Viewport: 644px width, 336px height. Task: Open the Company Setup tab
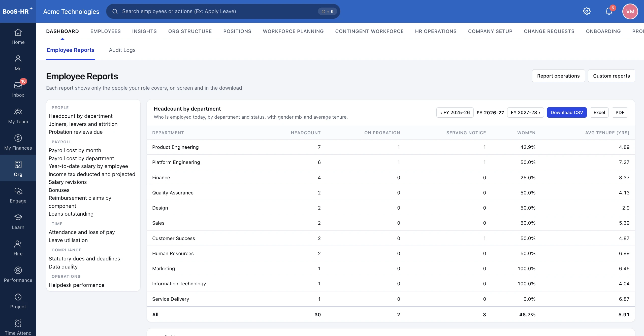pyautogui.click(x=490, y=31)
